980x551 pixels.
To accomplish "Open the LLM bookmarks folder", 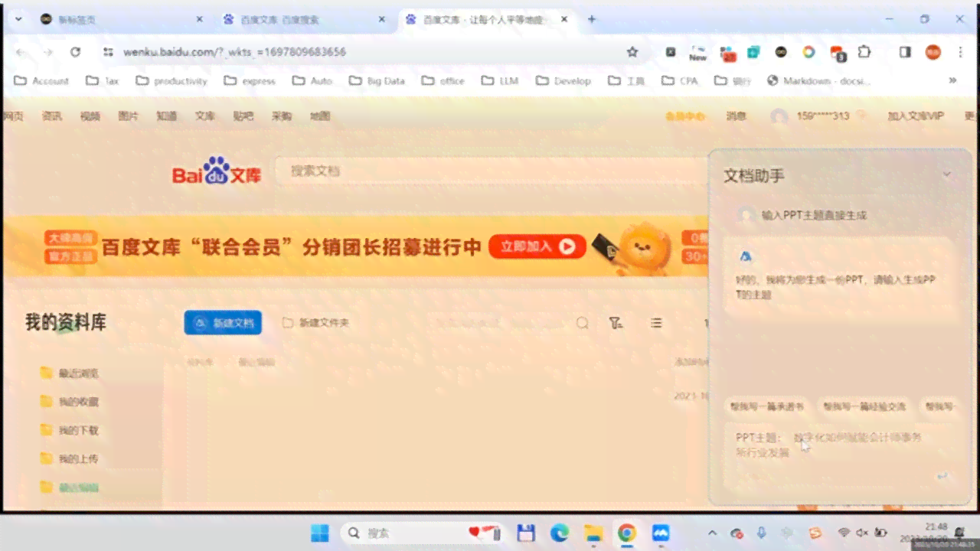I will coord(499,80).
